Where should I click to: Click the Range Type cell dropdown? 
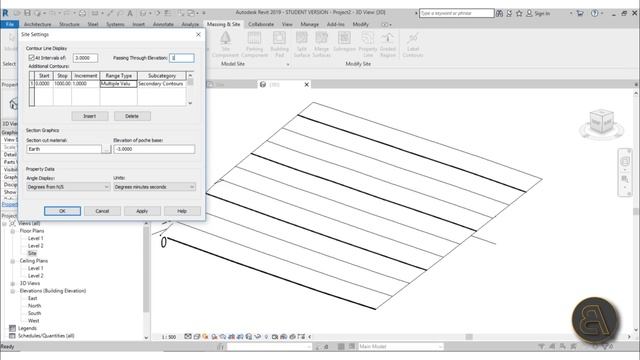pyautogui.click(x=118, y=84)
